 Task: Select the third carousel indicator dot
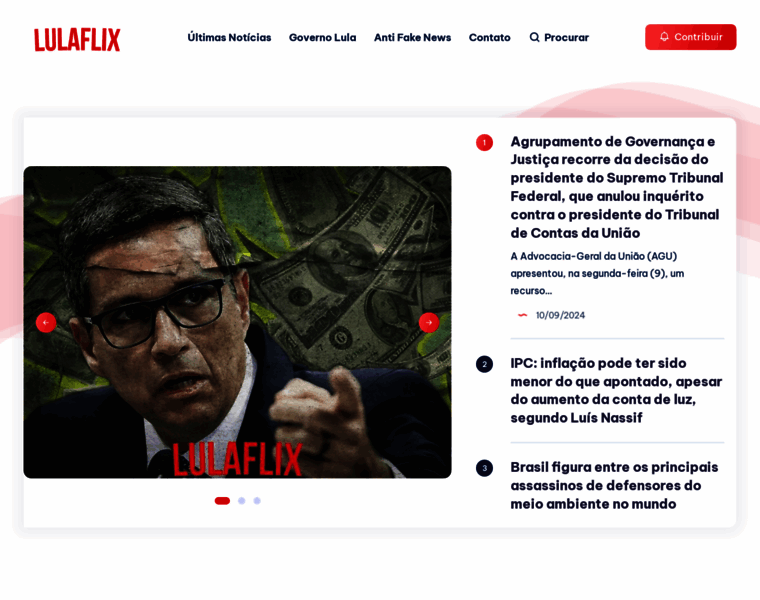click(257, 501)
